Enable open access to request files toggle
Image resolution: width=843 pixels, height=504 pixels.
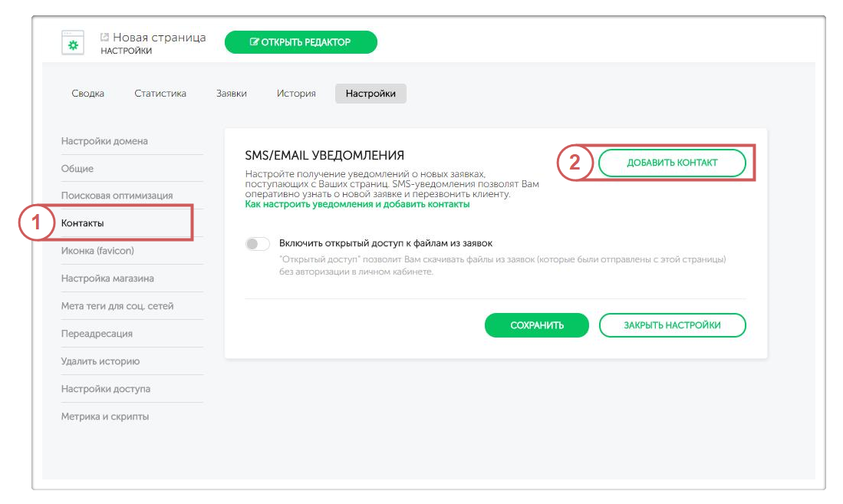click(x=258, y=244)
